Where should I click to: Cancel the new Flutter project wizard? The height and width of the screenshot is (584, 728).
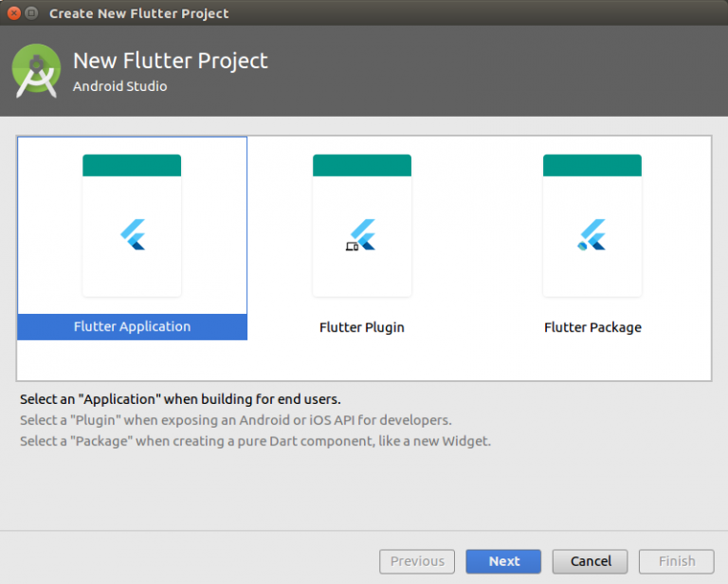(591, 561)
